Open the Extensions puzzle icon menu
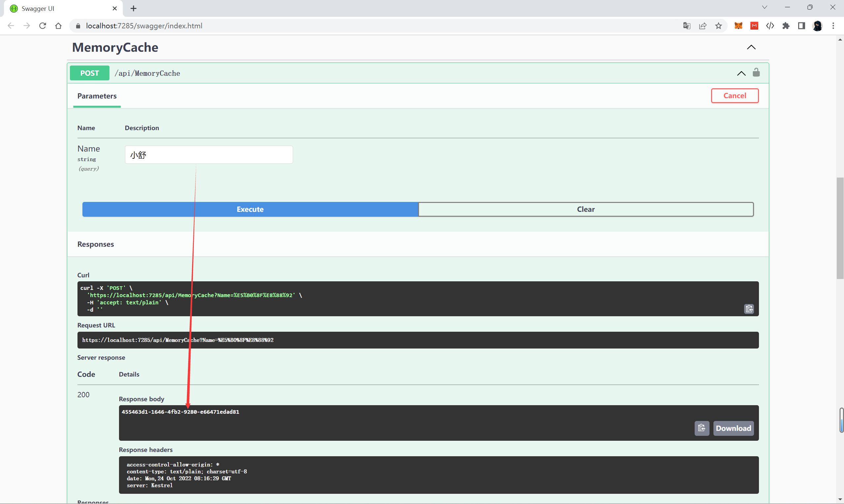The width and height of the screenshot is (844, 504). coord(786,26)
